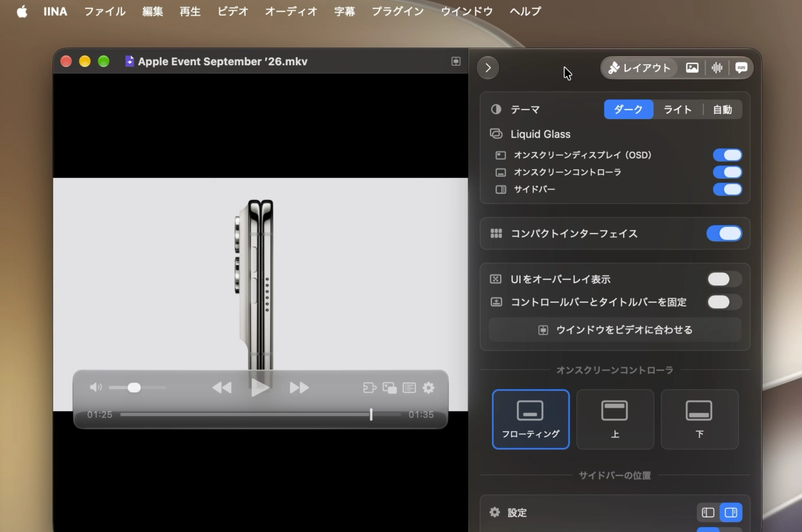Open the 字幕 menu
Viewport: 802px width, 532px height.
(x=345, y=11)
